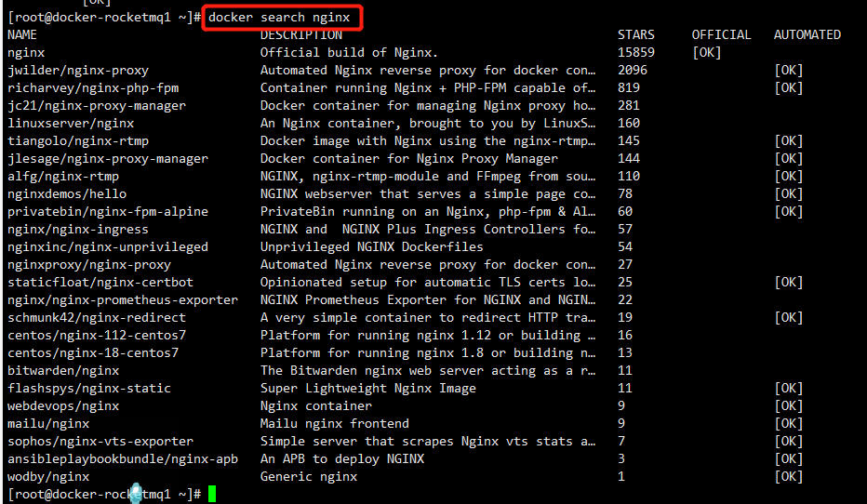Select the 'nginxinc/nginx-unprivileged' image name
This screenshot has width=867, height=504.
[x=108, y=247]
